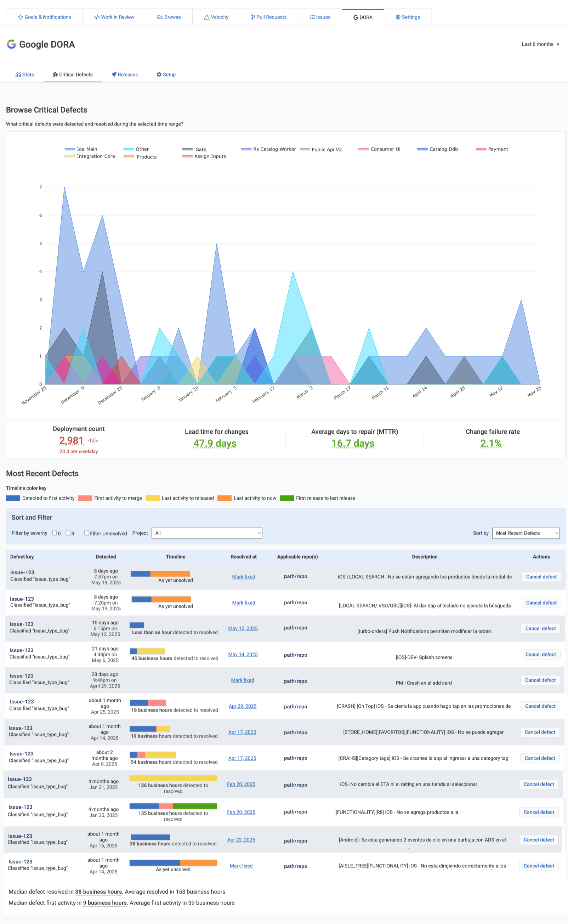Screen dimensions: 568x924
Task: Toggle Ios Main series in chart legend
Action: [x=81, y=149]
